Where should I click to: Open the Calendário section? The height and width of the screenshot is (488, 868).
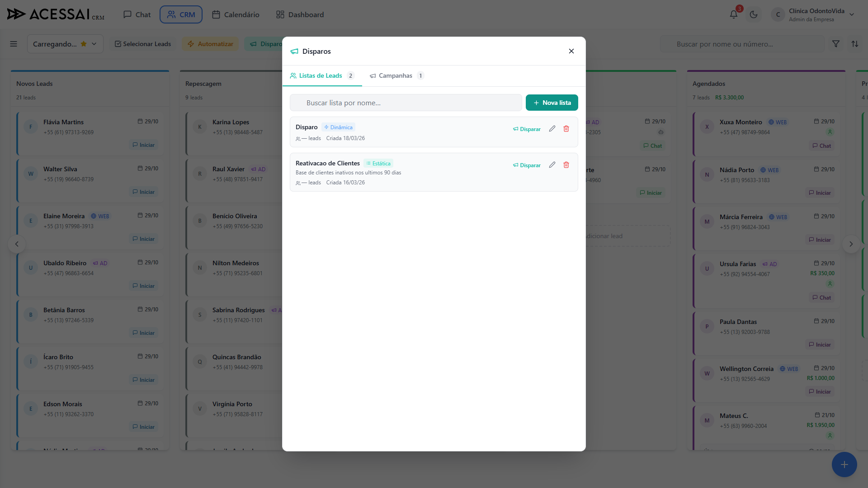pos(236,14)
